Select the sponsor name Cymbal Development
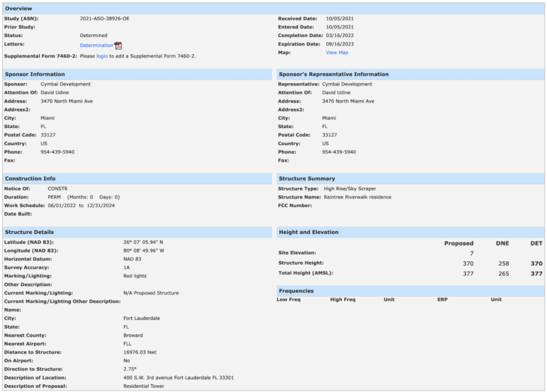Screen dimensions: 547x392 66,84
